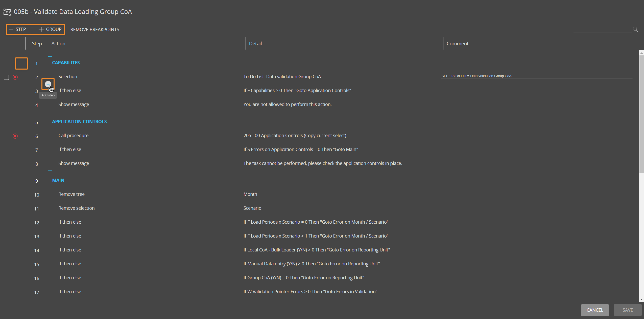Add a new step with + STEP
This screenshot has height=319, width=644.
17,29
